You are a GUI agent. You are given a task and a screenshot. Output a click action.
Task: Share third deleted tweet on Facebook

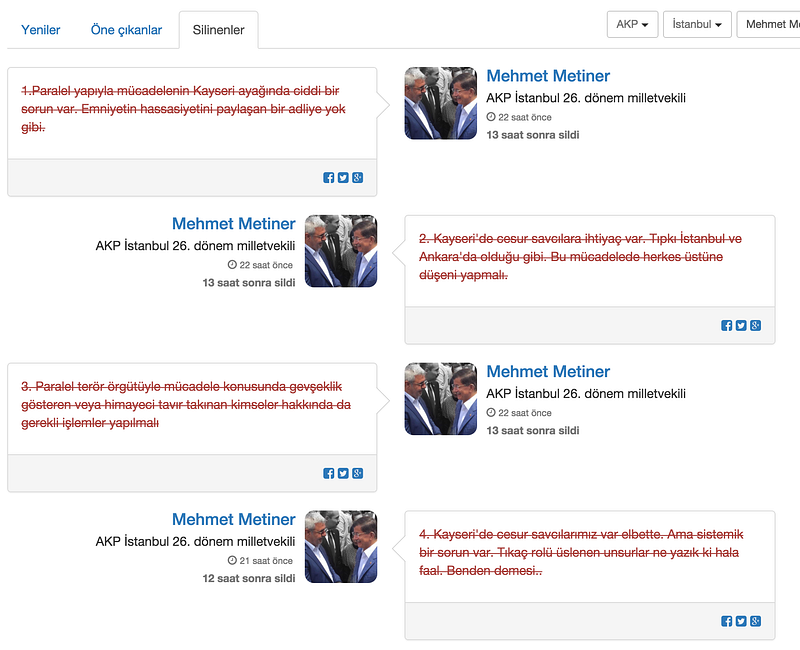329,473
